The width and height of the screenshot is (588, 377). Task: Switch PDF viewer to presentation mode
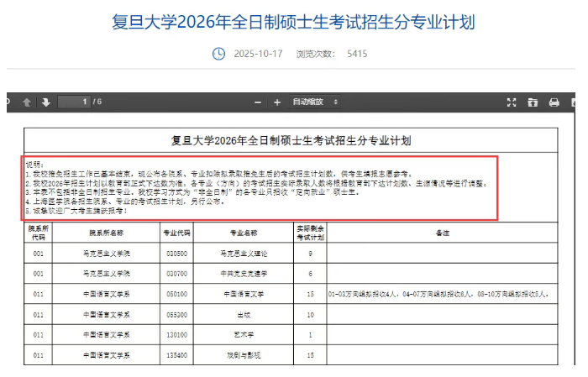click(511, 102)
